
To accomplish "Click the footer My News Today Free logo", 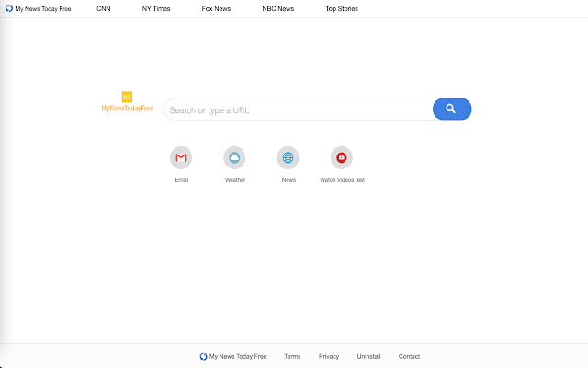I will (233, 356).
